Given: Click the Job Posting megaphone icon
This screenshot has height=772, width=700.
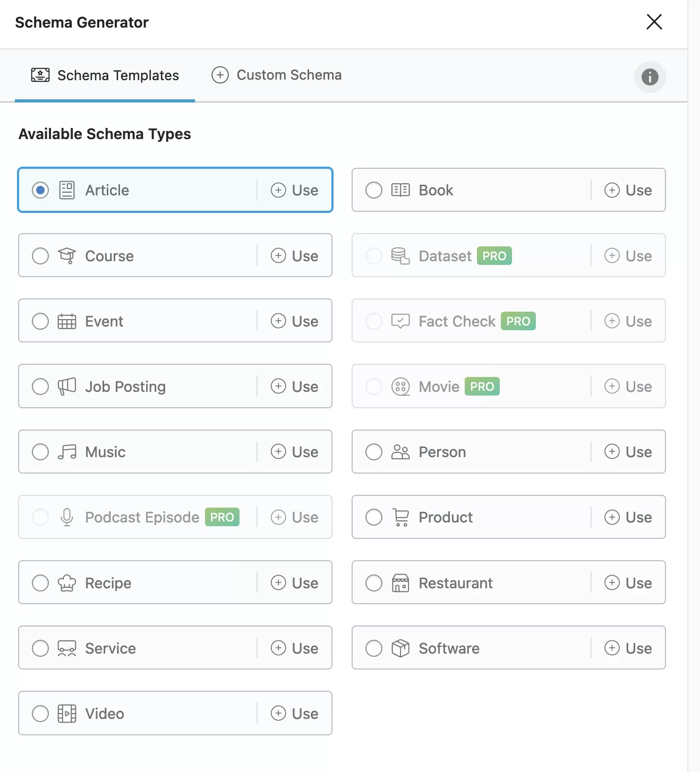Looking at the screenshot, I should pos(67,387).
